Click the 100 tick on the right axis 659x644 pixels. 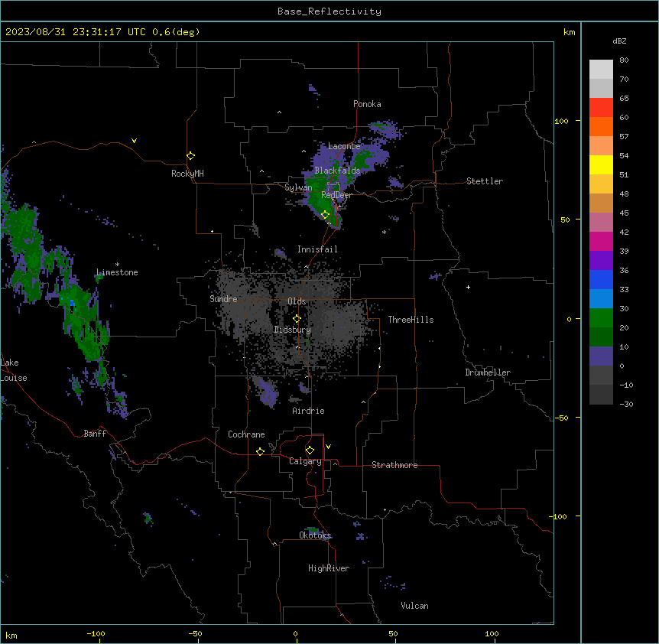561,121
